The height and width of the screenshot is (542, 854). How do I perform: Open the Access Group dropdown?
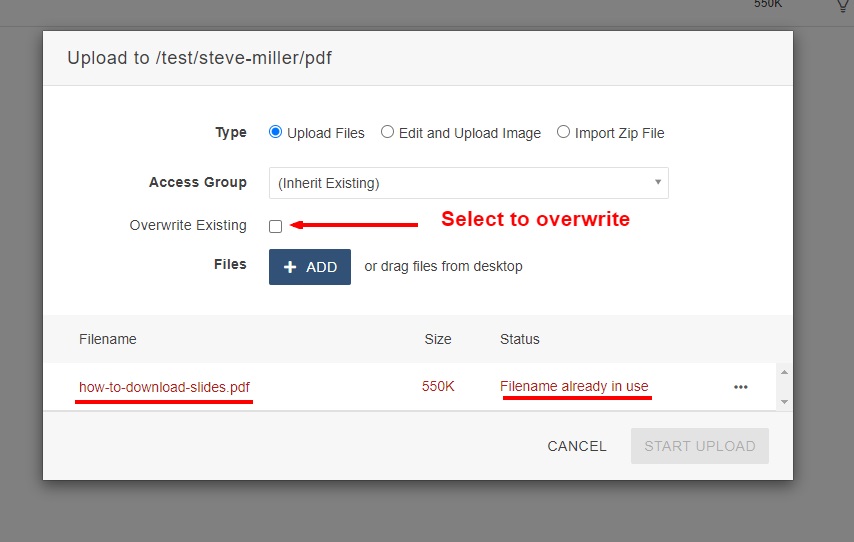(x=468, y=183)
